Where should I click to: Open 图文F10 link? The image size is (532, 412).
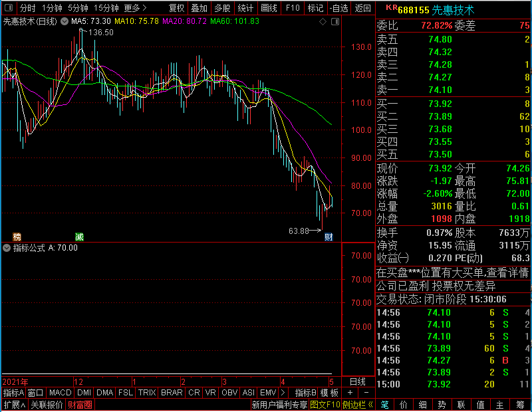click(x=325, y=405)
